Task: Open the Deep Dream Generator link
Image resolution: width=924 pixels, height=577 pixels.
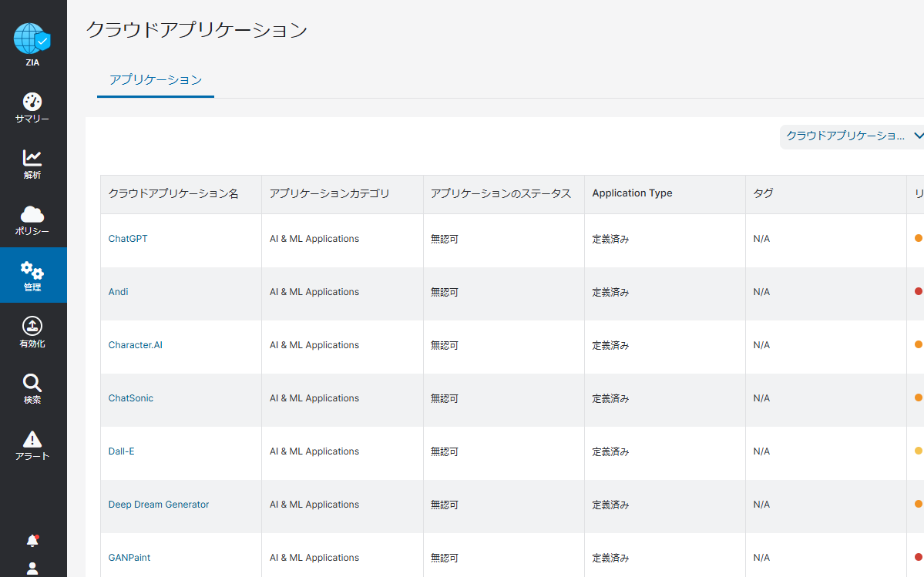Action: point(159,505)
